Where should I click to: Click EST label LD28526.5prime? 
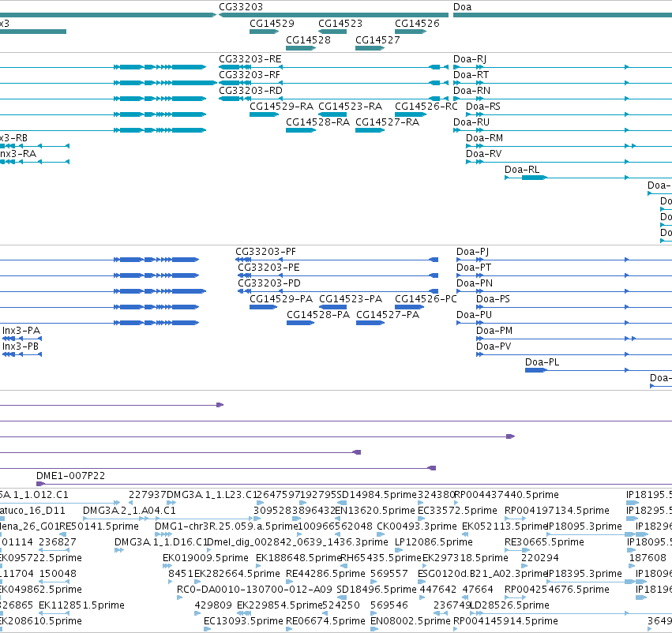coord(509,605)
